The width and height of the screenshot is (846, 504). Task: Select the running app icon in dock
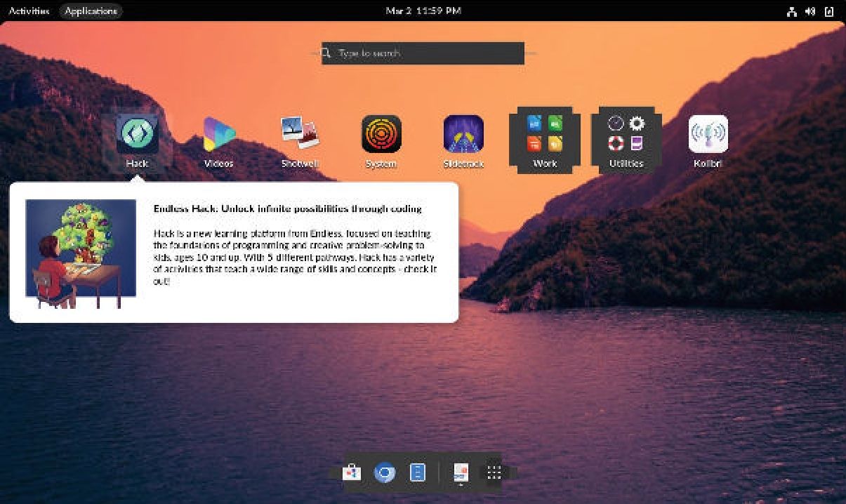(461, 472)
